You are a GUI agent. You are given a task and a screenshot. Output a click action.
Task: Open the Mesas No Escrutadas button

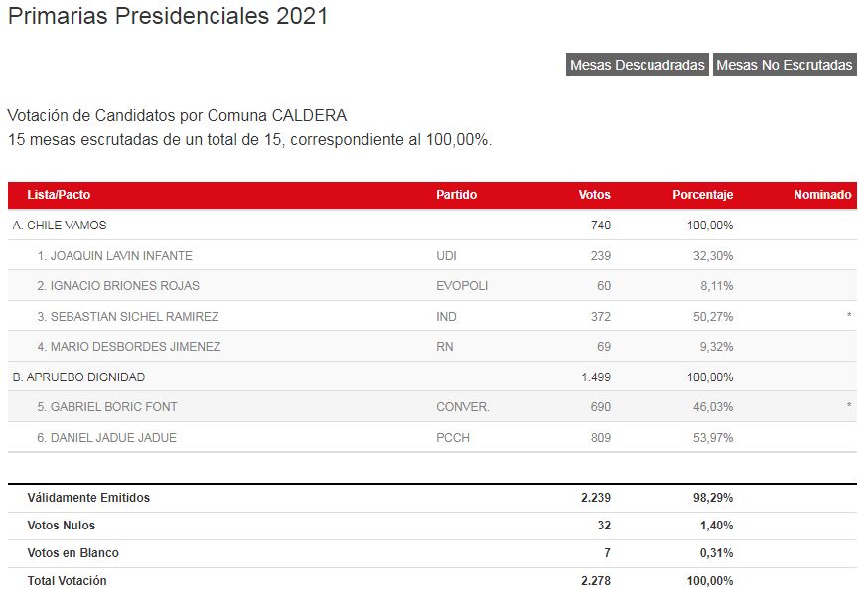click(x=785, y=65)
